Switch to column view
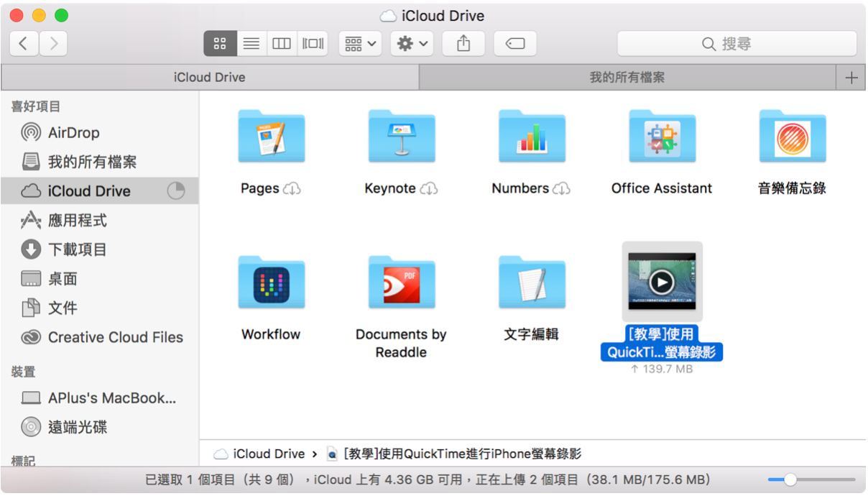This screenshot has height=496, width=868. [x=282, y=44]
